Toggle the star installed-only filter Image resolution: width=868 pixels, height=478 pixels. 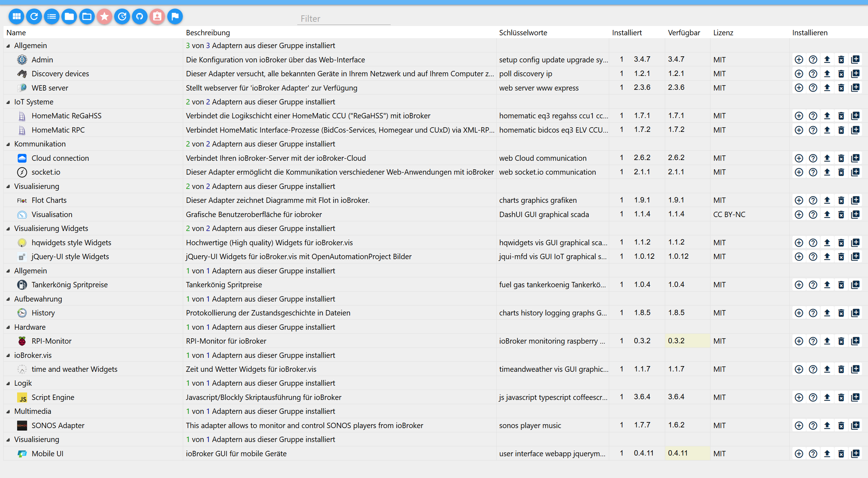pos(104,16)
